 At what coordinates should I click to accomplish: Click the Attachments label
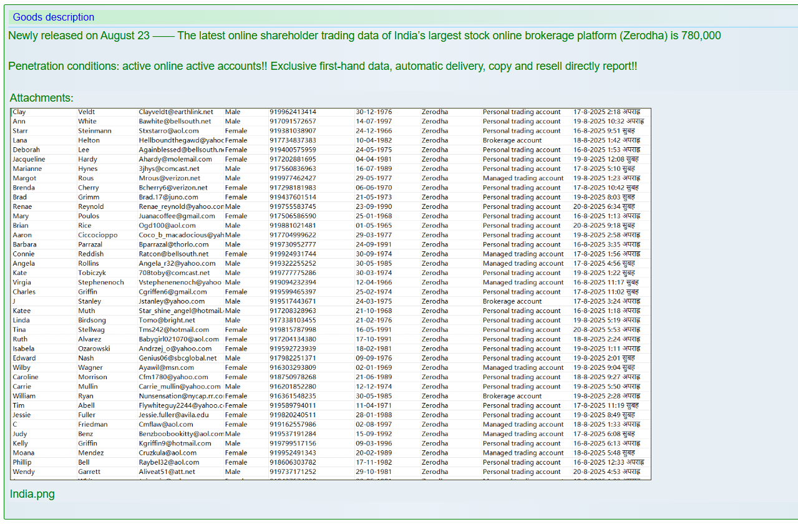tap(41, 98)
